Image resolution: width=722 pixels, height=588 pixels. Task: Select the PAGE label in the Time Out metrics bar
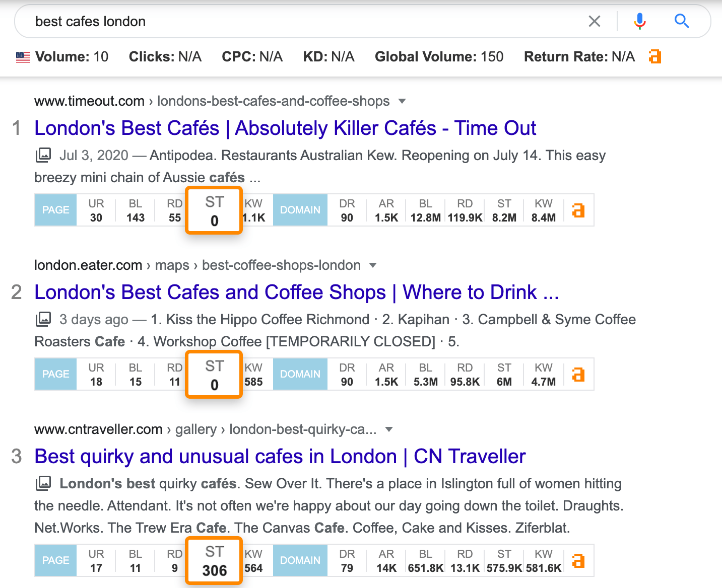[55, 210]
